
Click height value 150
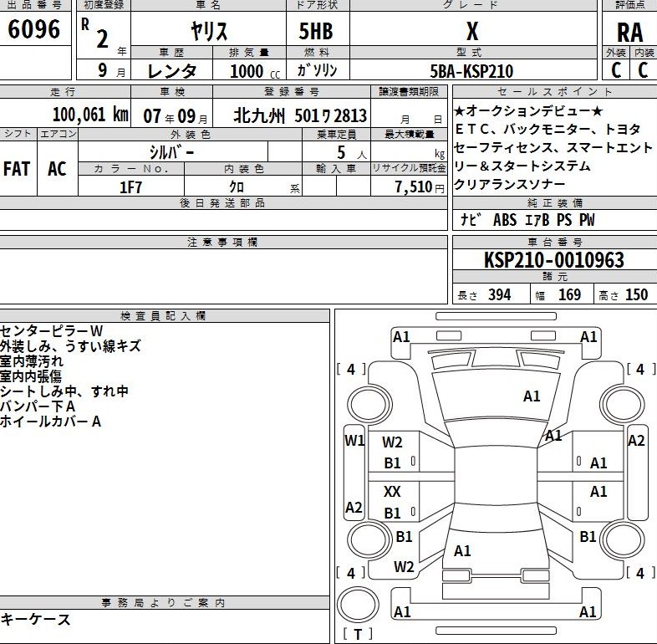(637, 294)
